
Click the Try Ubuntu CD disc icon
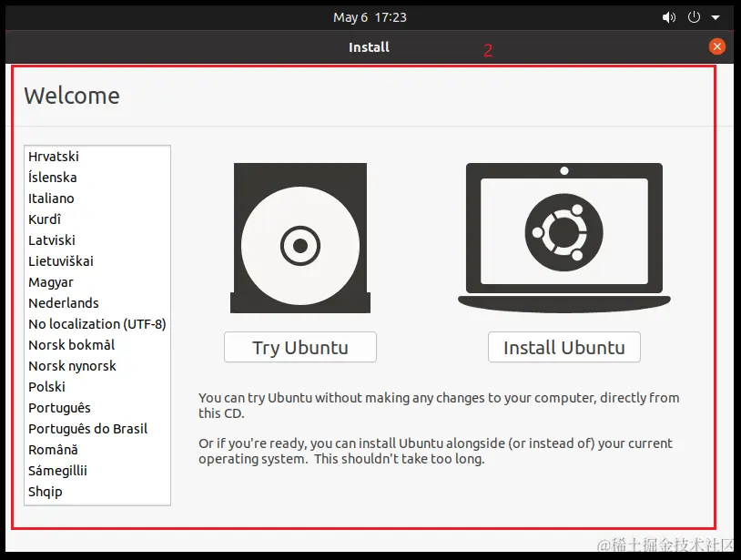pyautogui.click(x=300, y=238)
